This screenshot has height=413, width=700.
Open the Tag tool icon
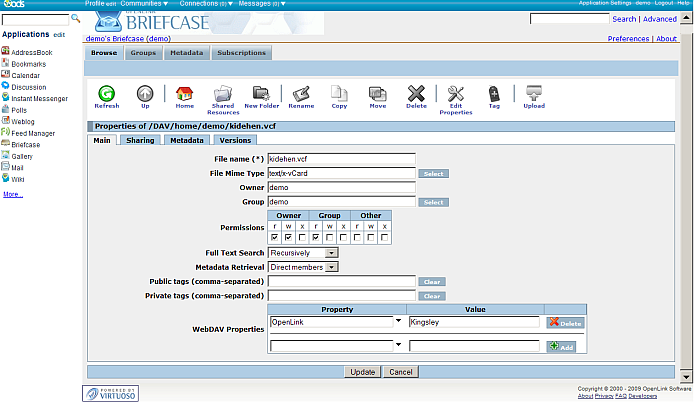493,93
